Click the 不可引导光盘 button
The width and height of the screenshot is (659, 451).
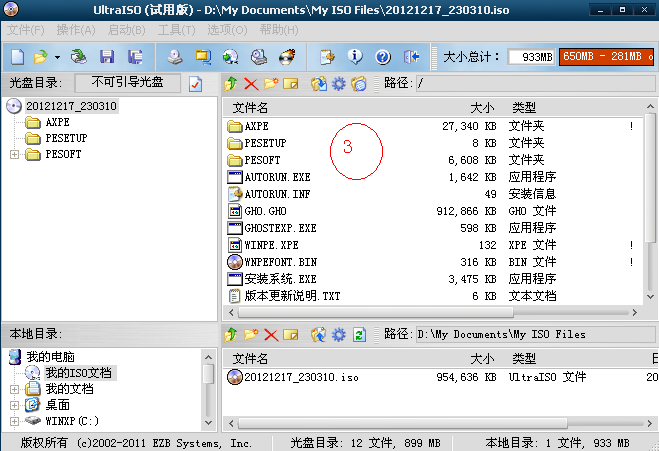click(127, 82)
